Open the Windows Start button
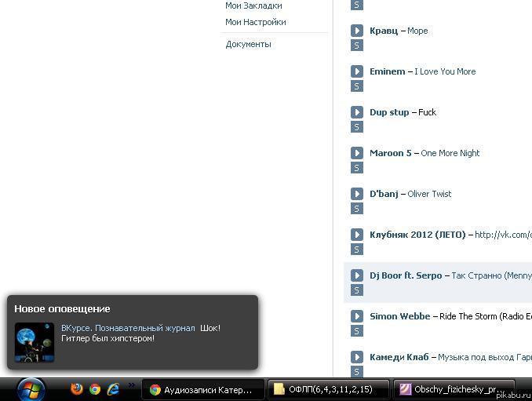The image size is (532, 401). pos(31,389)
